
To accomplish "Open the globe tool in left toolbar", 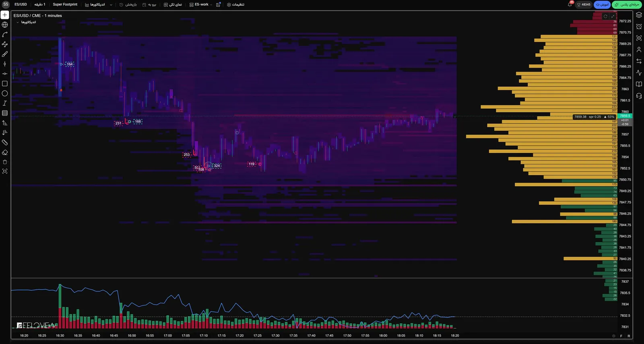I will click(5, 25).
